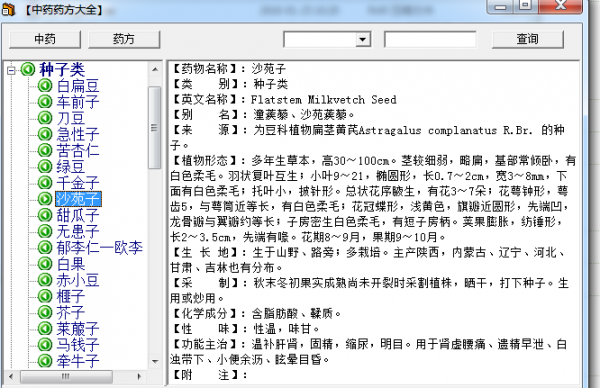The width and height of the screenshot is (600, 388).
Task: Minimize the 中药药方大全 window
Action: click(x=501, y=6)
